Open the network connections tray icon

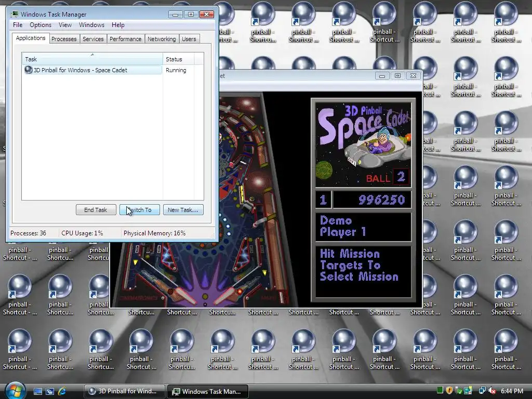482,391
